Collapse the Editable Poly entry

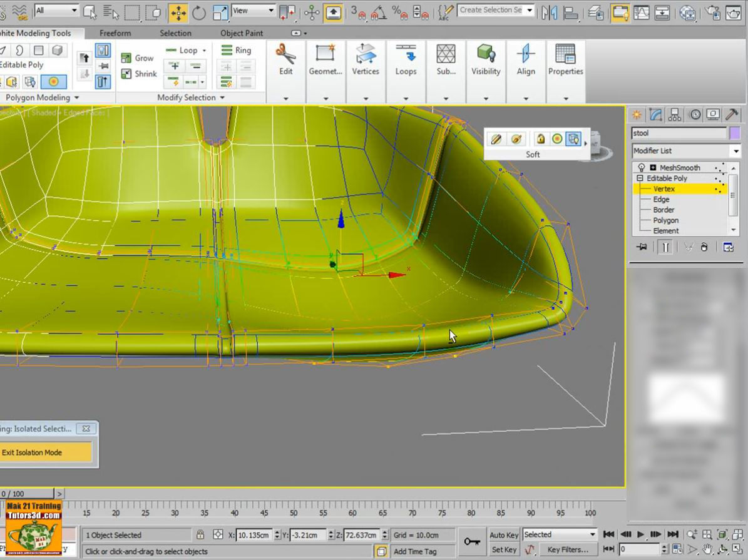pyautogui.click(x=640, y=178)
